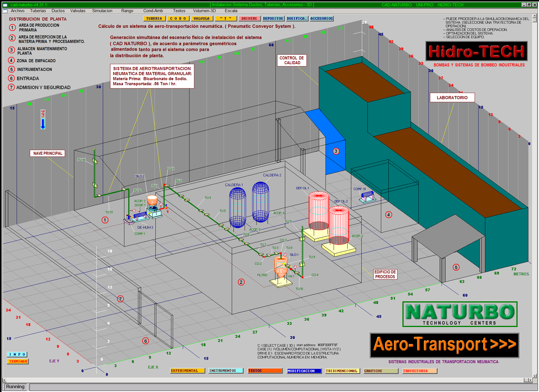Select the DEP.CIL:2 red cylinder tank
The height and width of the screenshot is (392, 539).
[339, 226]
